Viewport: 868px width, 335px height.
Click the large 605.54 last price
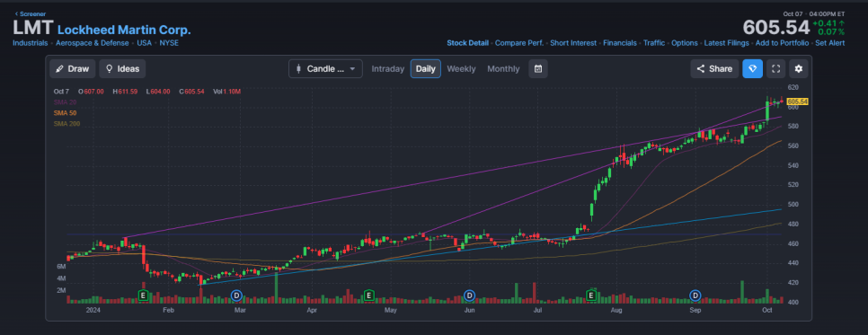click(x=775, y=27)
